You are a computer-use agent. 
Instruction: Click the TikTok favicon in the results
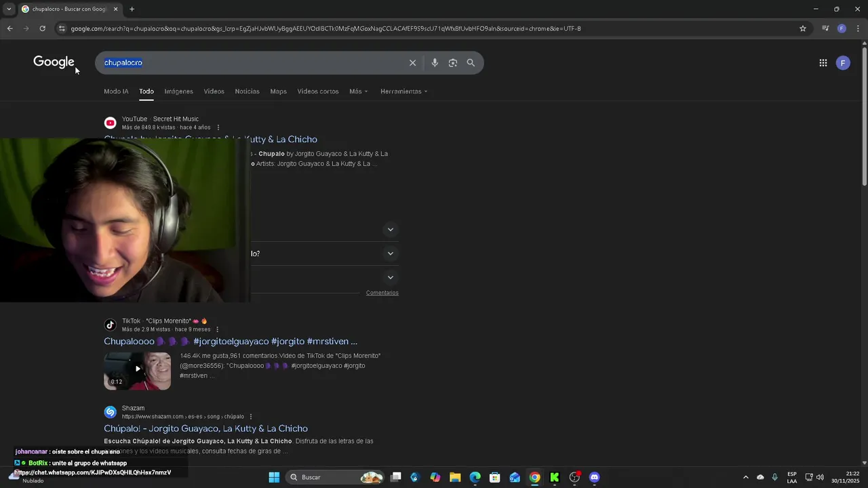click(110, 325)
